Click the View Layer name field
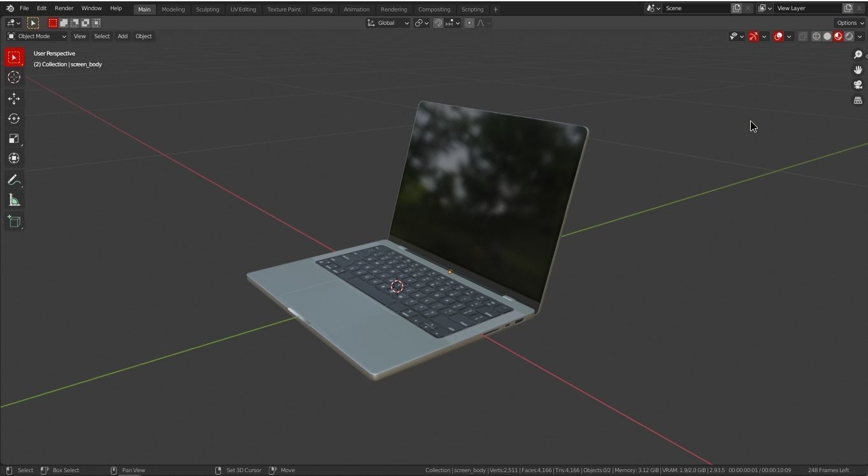Viewport: 868px width, 476px height. pos(808,8)
